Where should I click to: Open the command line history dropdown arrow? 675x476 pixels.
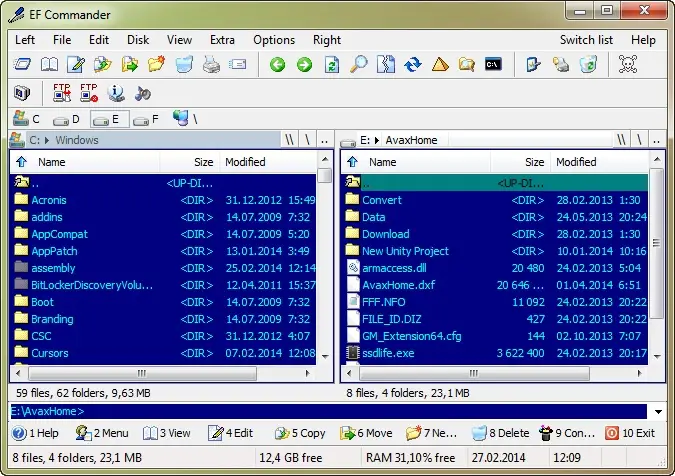[x=658, y=412]
